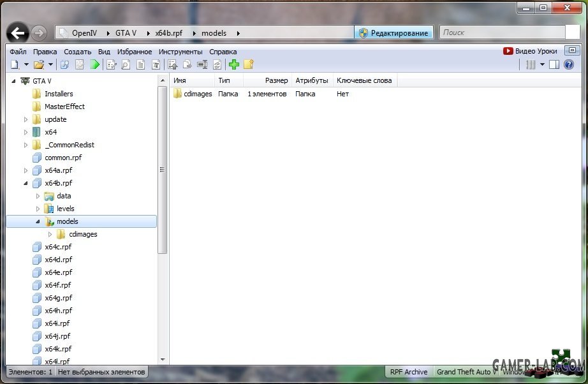Open breadcrumb arrow after GTA V
This screenshot has width=588, height=384.
148,33
